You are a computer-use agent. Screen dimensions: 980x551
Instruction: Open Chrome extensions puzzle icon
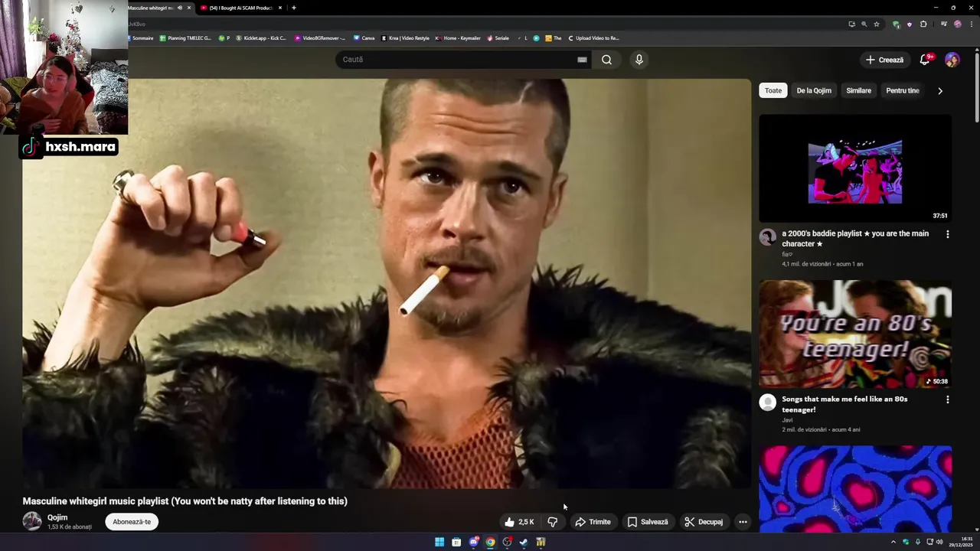point(923,24)
